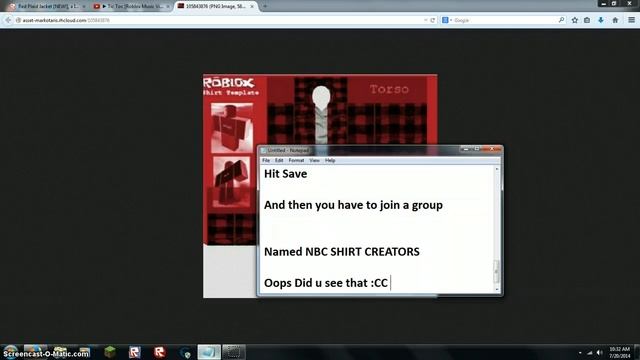Click the Notepad vertical scrollbar thumb

(x=497, y=271)
